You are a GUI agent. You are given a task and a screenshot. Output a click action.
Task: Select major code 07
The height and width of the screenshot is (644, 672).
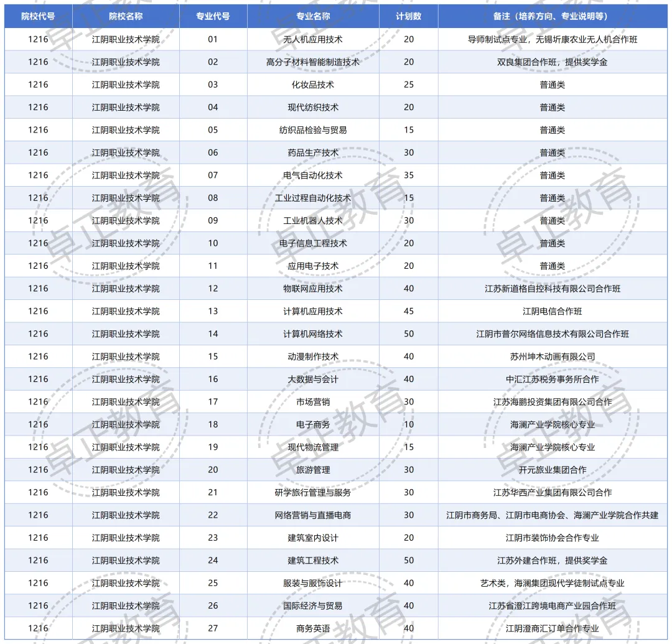[213, 175]
